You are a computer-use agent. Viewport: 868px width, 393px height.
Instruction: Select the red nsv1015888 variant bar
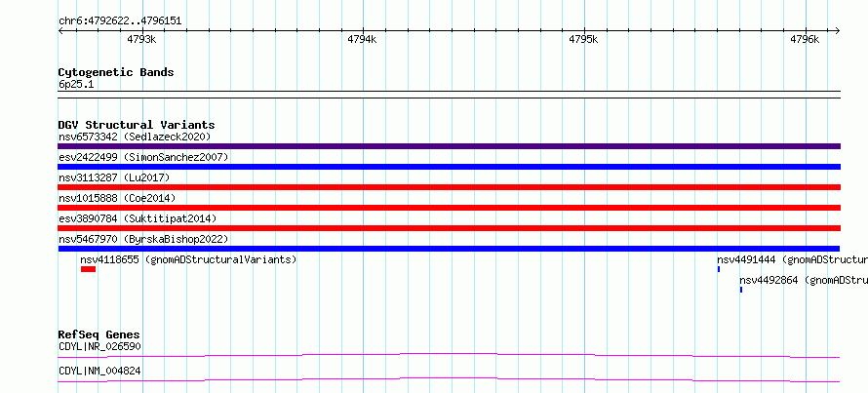[449, 208]
